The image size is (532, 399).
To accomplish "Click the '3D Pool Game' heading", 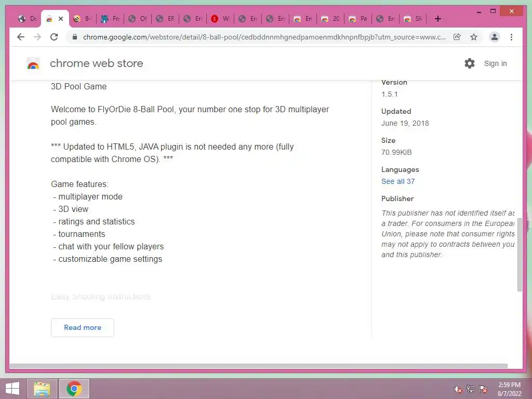I will 79,87.
